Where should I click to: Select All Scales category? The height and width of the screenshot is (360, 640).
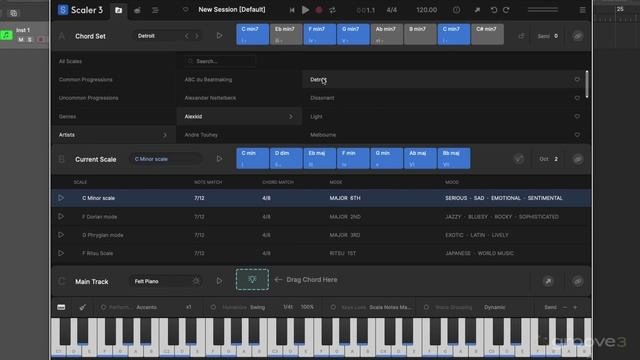(x=70, y=61)
